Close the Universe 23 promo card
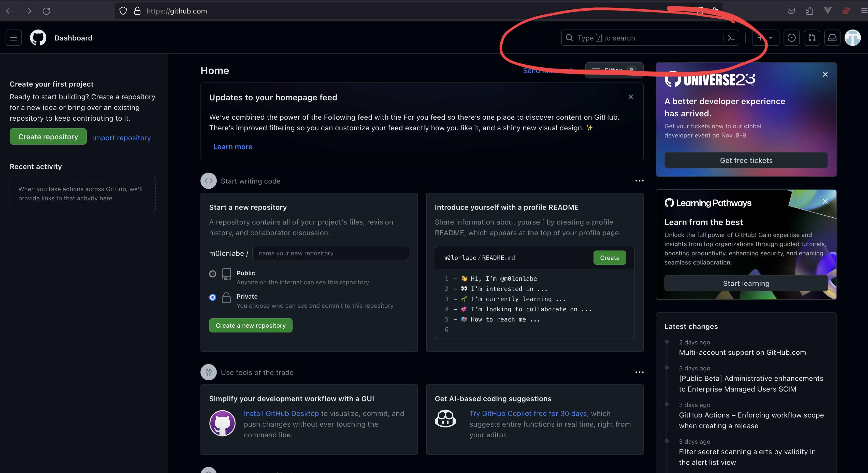The image size is (868, 473). 825,75
